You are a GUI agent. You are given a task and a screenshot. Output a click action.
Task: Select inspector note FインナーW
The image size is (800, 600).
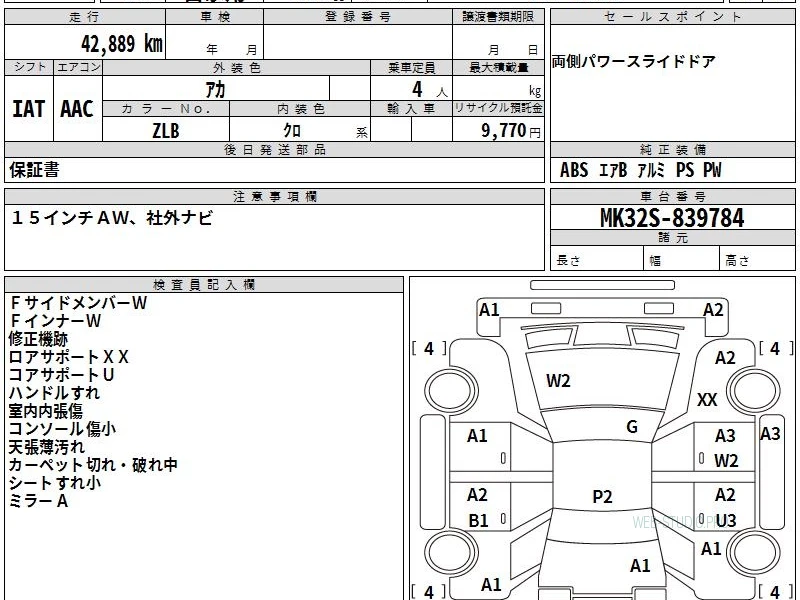(55, 321)
